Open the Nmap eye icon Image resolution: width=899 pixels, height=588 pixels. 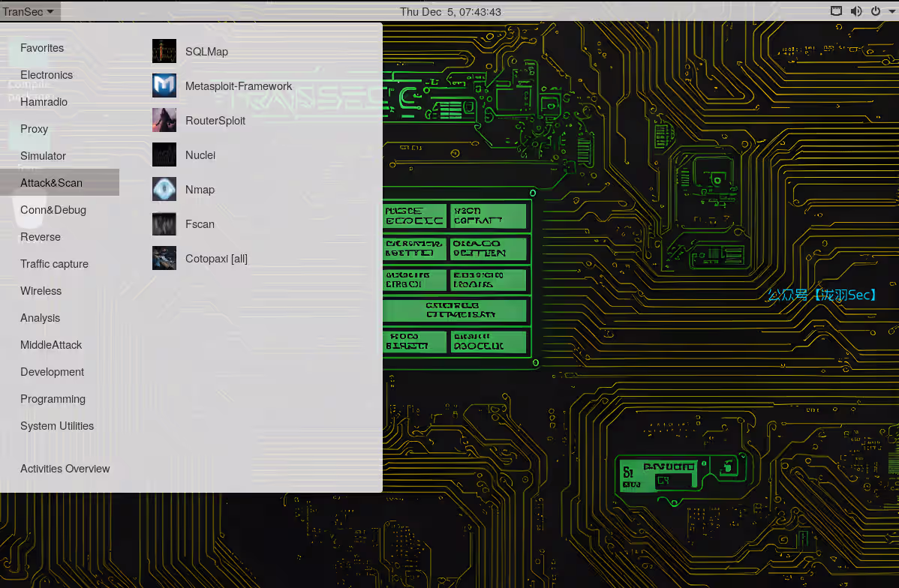[x=164, y=190]
